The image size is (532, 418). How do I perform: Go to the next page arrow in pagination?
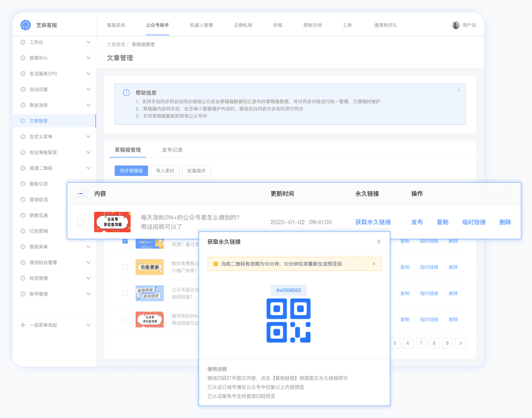tap(461, 343)
